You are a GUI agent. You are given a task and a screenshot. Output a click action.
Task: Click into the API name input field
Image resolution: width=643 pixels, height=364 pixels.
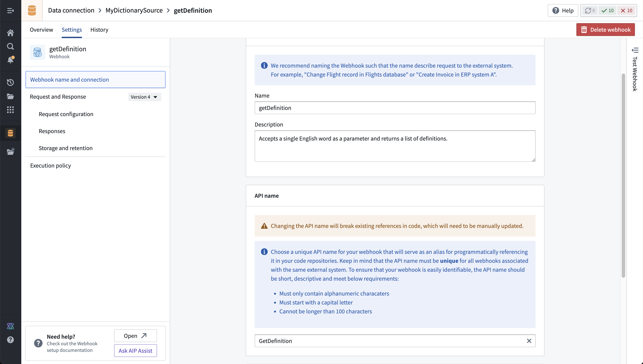coord(395,341)
